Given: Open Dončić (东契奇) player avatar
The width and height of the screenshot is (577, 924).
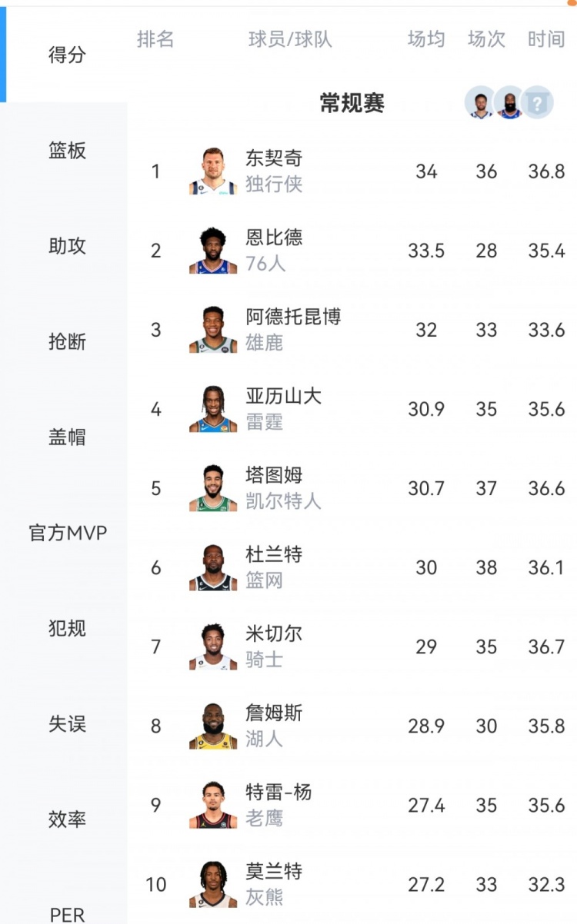Looking at the screenshot, I should pos(213,171).
